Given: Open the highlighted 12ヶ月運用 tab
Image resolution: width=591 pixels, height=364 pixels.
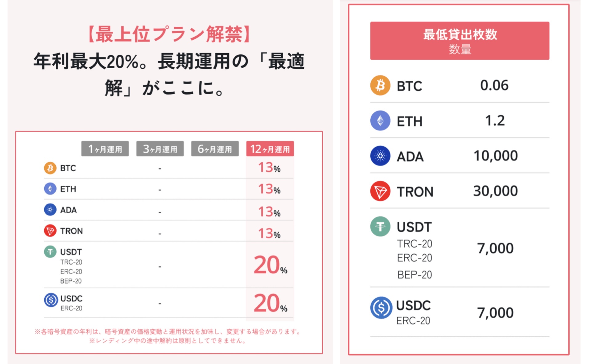Looking at the screenshot, I should pos(270,149).
